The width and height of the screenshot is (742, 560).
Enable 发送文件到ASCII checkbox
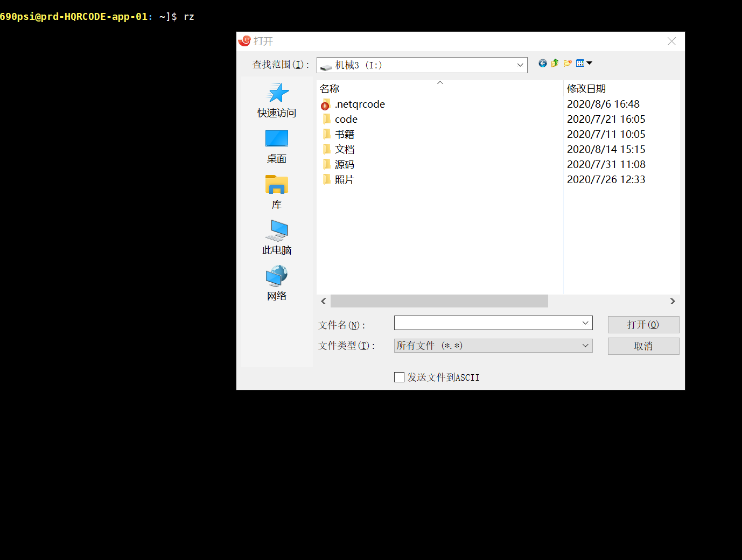(x=399, y=377)
